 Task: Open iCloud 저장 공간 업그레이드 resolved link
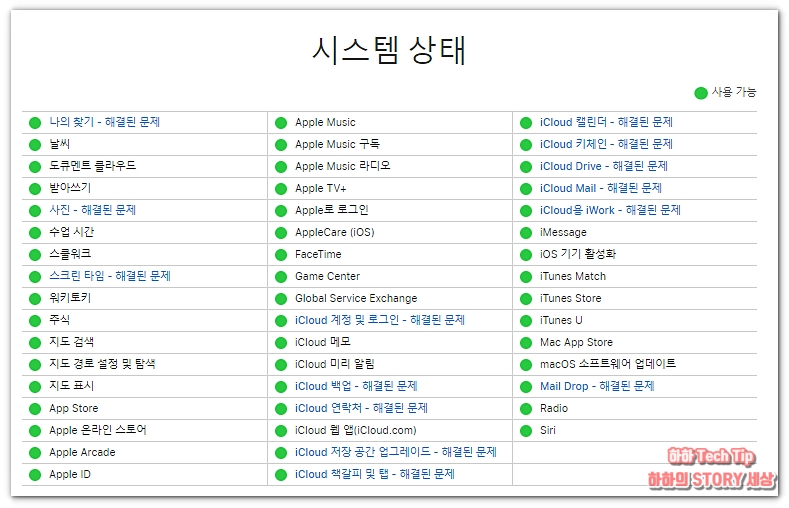pyautogui.click(x=396, y=452)
